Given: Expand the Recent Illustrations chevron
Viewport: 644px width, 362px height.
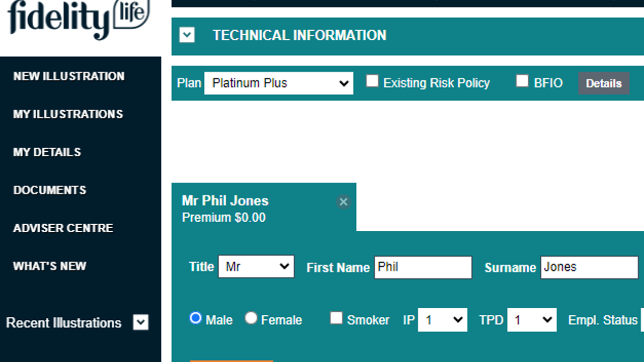Looking at the screenshot, I should 141,322.
